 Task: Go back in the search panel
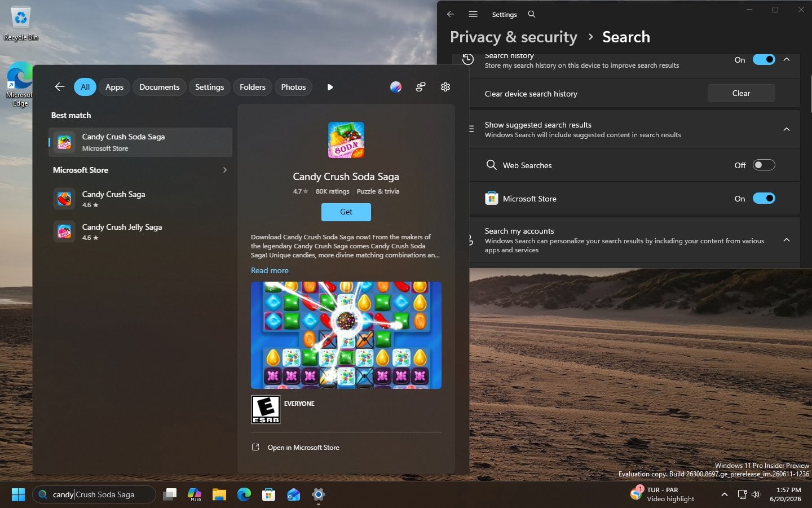coord(60,87)
